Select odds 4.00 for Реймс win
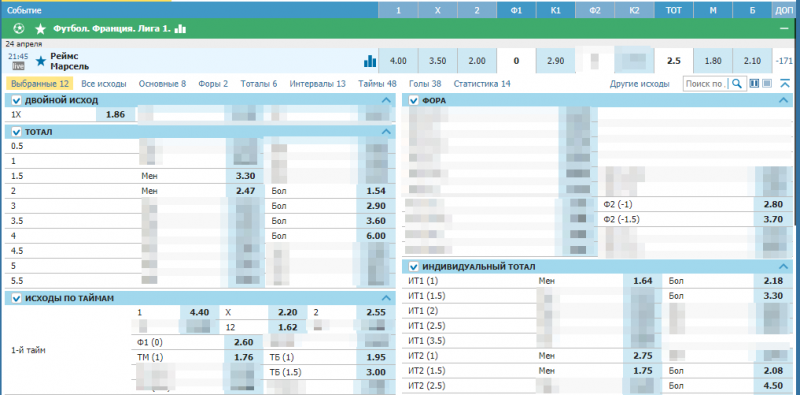The image size is (800, 395). (398, 61)
